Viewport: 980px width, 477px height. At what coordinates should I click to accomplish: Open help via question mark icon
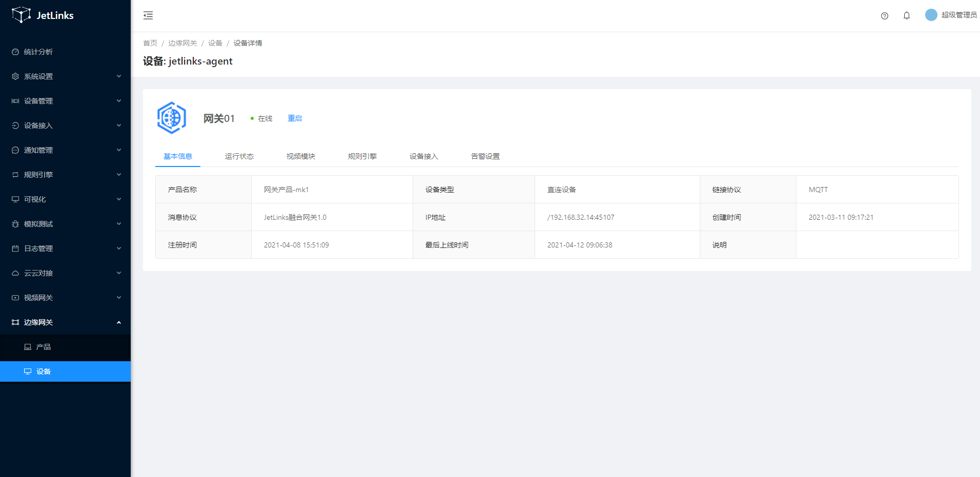[884, 16]
